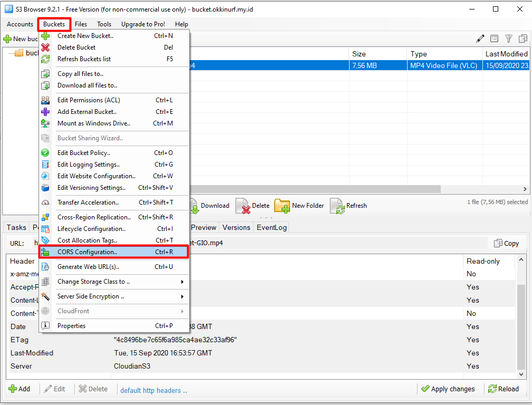532x405 pixels.
Task: Click the Add header button
Action: (20, 389)
